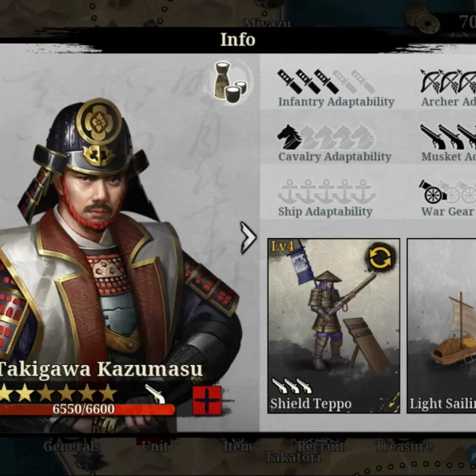Click the red clan crest emblem

tap(207, 401)
